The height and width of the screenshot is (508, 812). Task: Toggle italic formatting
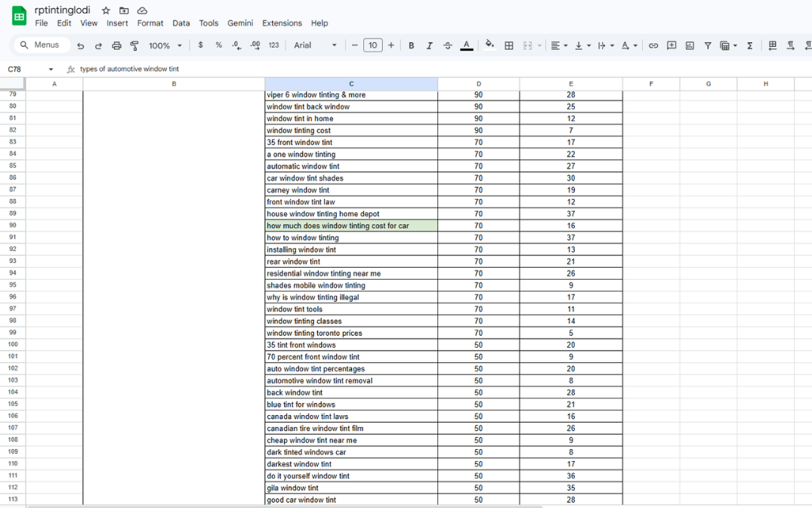[x=430, y=45]
